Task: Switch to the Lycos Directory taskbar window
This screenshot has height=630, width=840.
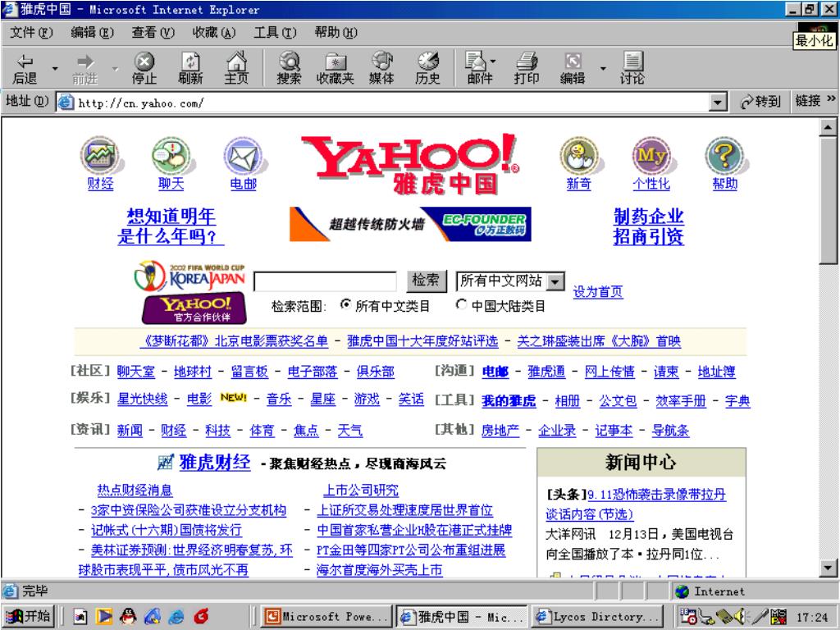Action: point(597,617)
